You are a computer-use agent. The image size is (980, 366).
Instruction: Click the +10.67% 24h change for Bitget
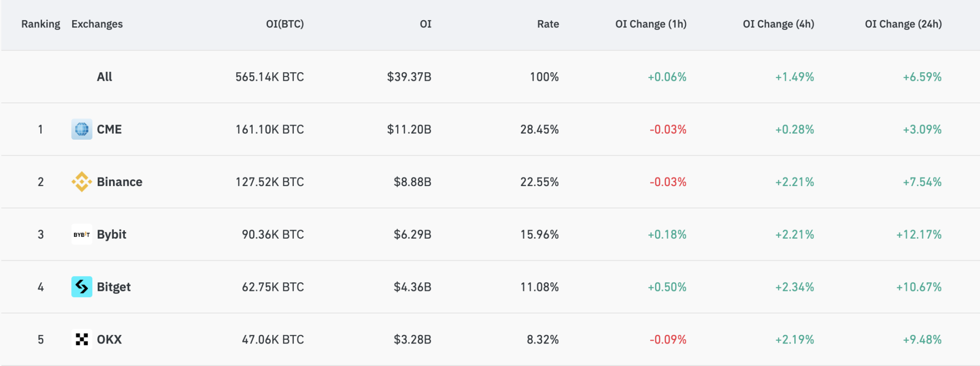pyautogui.click(x=919, y=287)
